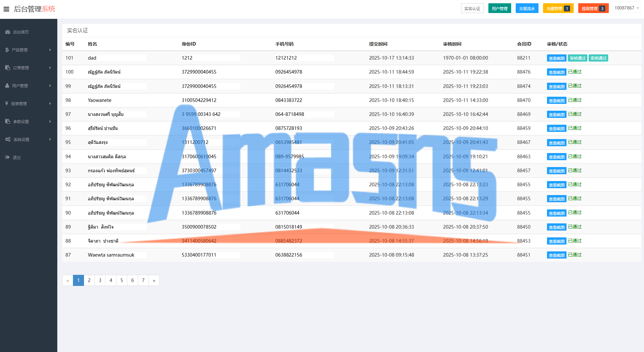This screenshot has height=352, width=644.
Task: Click the gears icon for 系统设置
Action: click(8, 139)
